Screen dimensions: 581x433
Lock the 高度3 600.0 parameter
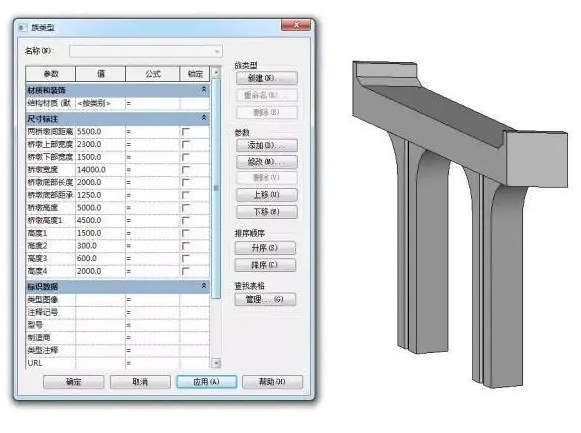pyautogui.click(x=186, y=259)
